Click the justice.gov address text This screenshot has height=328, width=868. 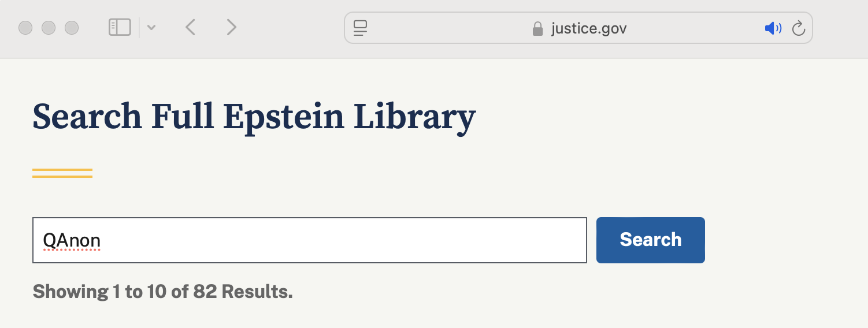pyautogui.click(x=589, y=28)
